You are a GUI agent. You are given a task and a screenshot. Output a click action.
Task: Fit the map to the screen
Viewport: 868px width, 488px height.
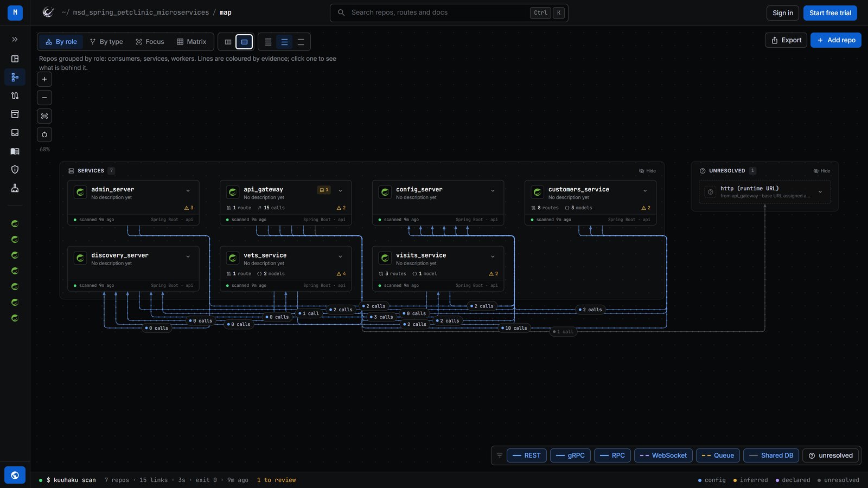pos(44,116)
